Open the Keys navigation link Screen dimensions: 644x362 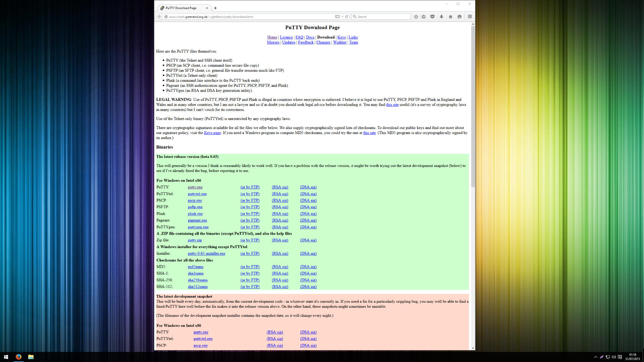click(x=341, y=37)
